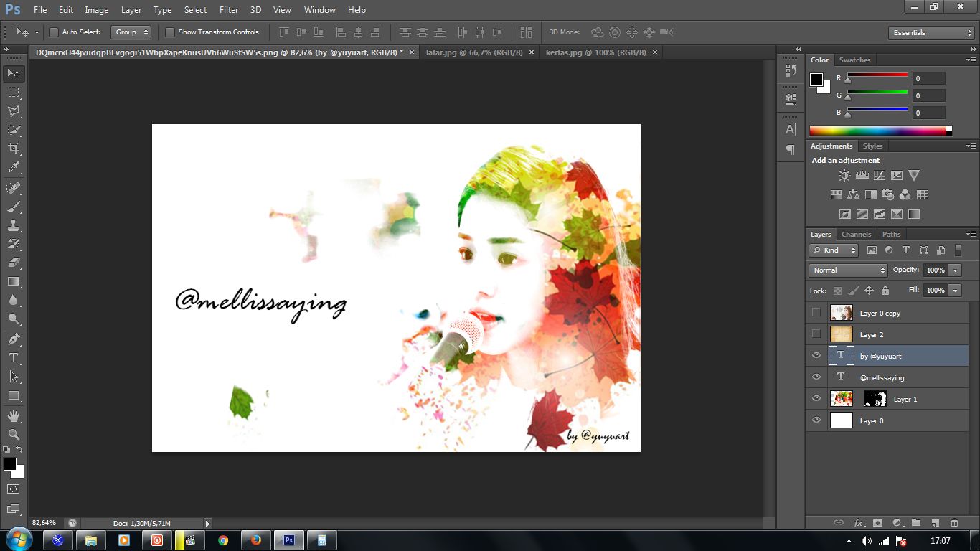The width and height of the screenshot is (980, 551).
Task: Select the Gradient tool
Action: point(14,281)
